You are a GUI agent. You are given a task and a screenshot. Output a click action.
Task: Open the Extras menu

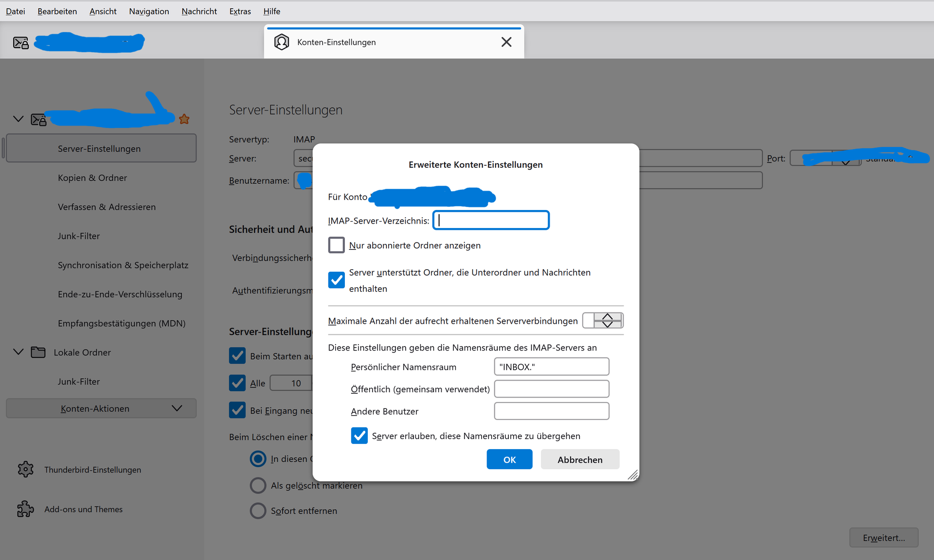240,11
